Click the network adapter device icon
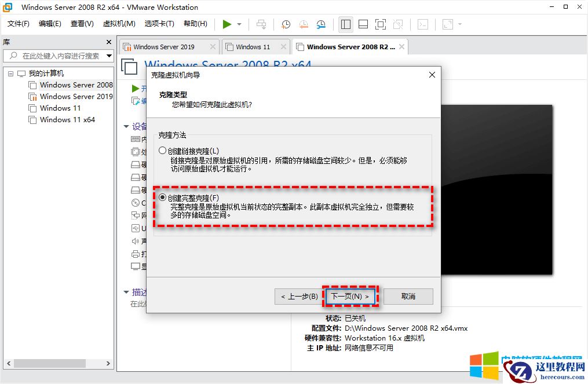 (x=136, y=215)
